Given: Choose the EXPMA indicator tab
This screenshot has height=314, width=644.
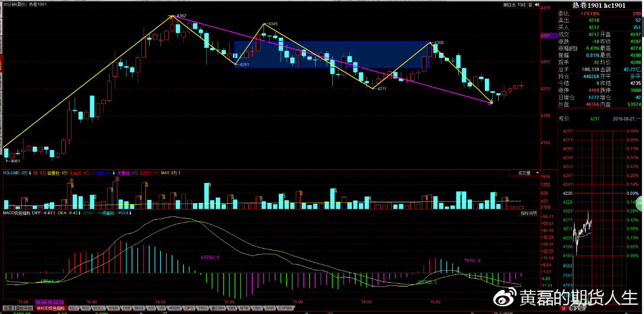Looking at the screenshot, I should [x=285, y=308].
